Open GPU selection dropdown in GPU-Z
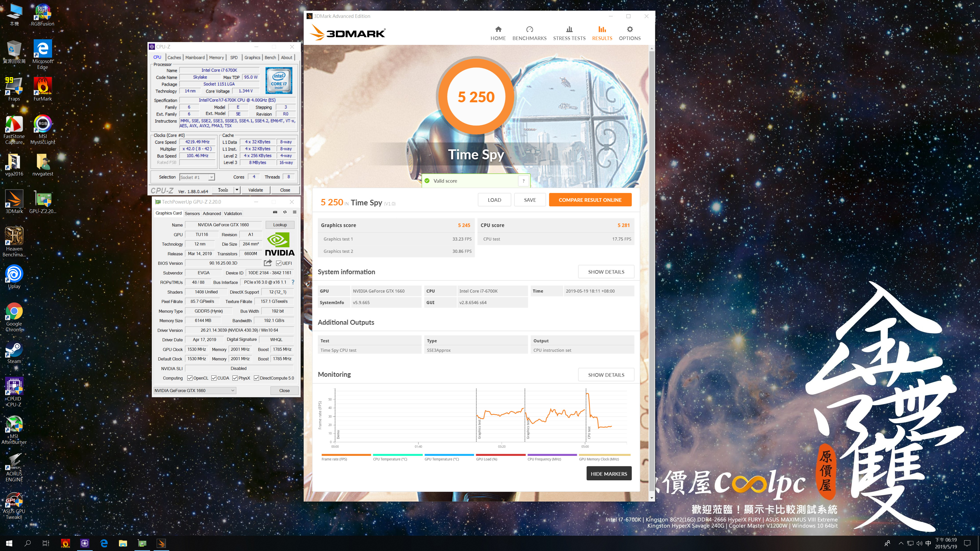The image size is (980, 551). coord(194,391)
